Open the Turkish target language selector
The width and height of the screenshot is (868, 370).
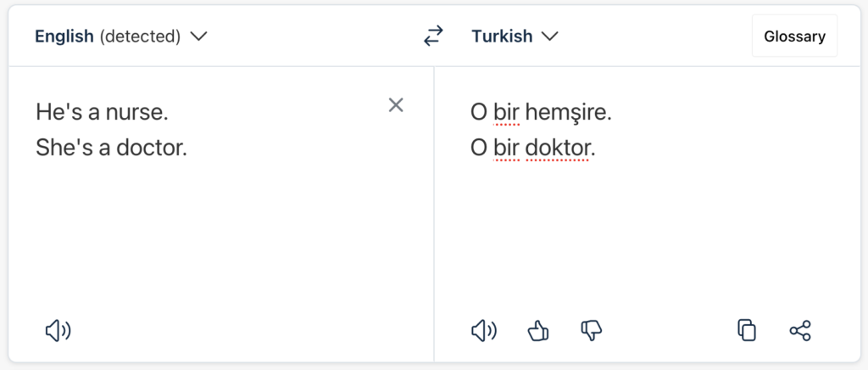[x=502, y=36]
